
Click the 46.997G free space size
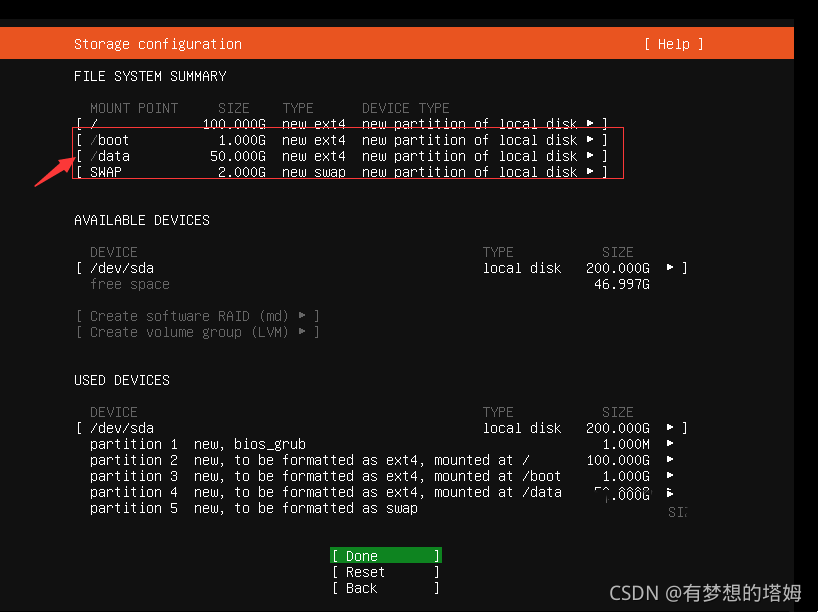click(622, 284)
